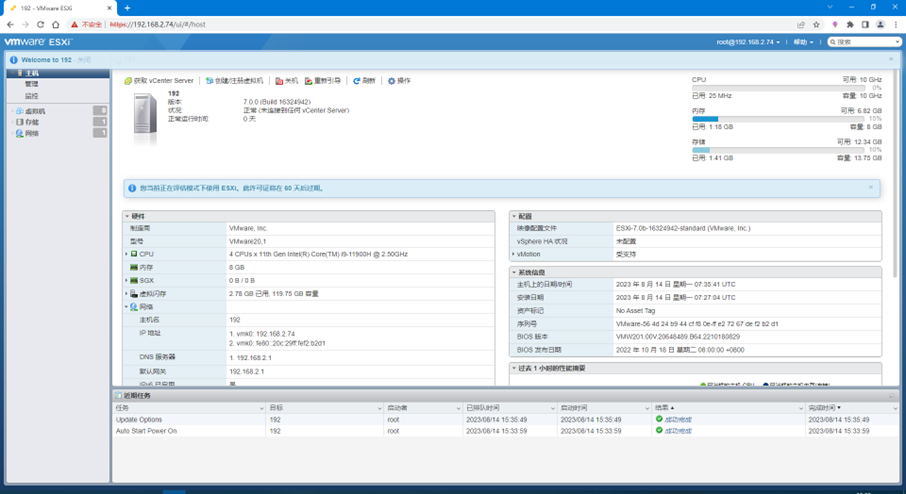Select the Update Options task row
Screen dimensions: 906x494
click(x=506, y=420)
